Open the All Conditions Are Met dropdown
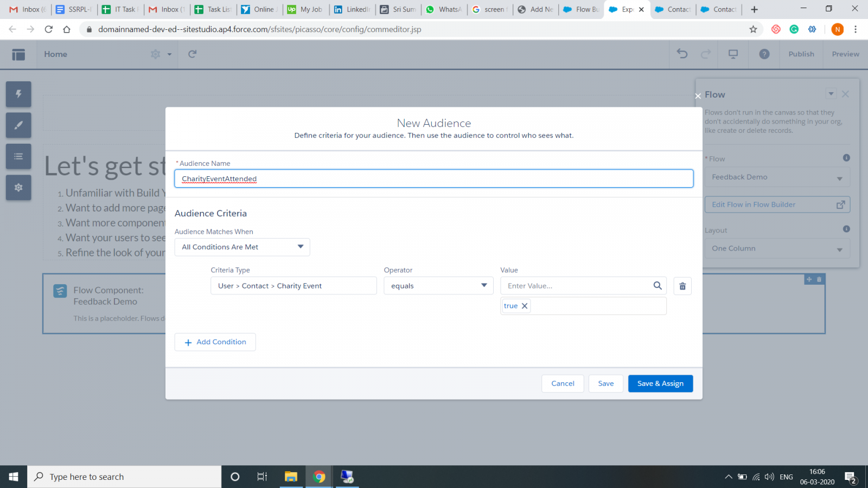 [242, 247]
